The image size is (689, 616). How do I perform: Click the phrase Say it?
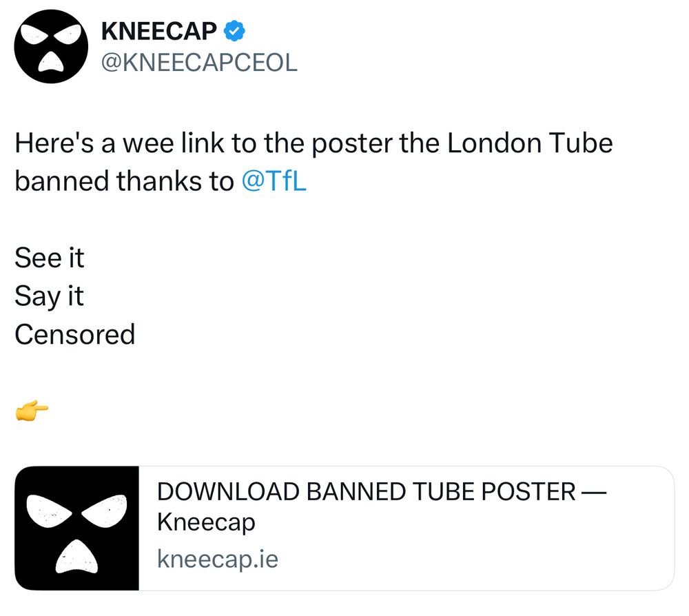pyautogui.click(x=48, y=297)
